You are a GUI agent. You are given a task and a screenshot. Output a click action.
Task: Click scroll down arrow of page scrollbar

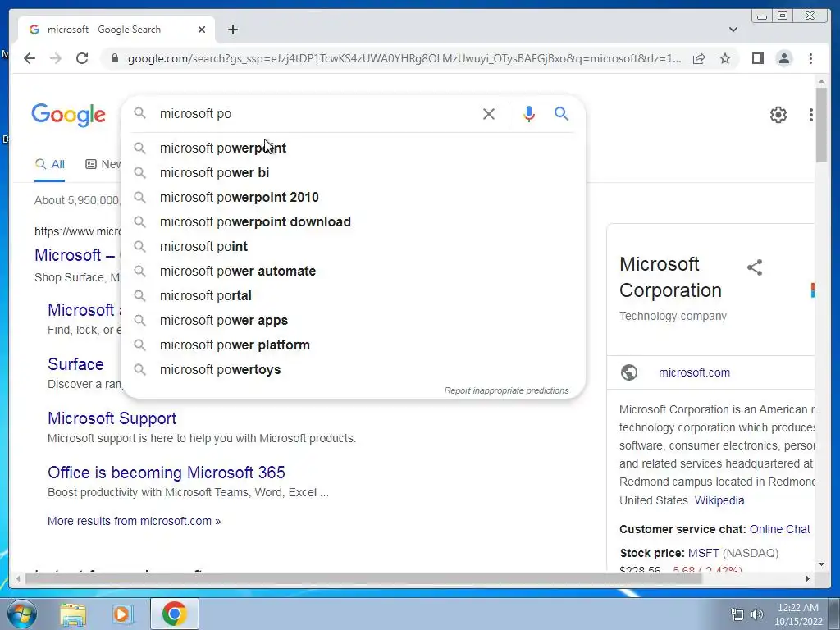821,564
